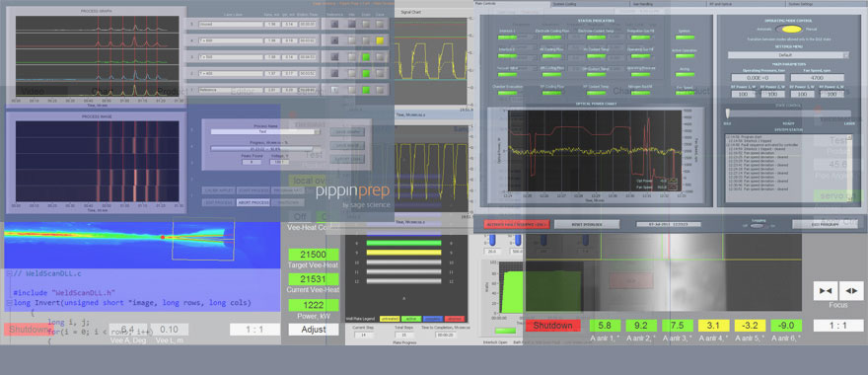Click the Target Vee-Heat value 21500
Screen dimensions: 868x375
(314, 255)
